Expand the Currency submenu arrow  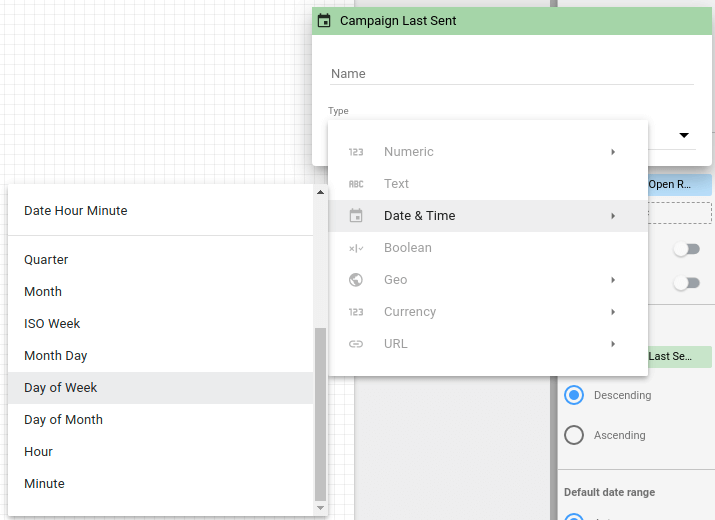click(613, 312)
